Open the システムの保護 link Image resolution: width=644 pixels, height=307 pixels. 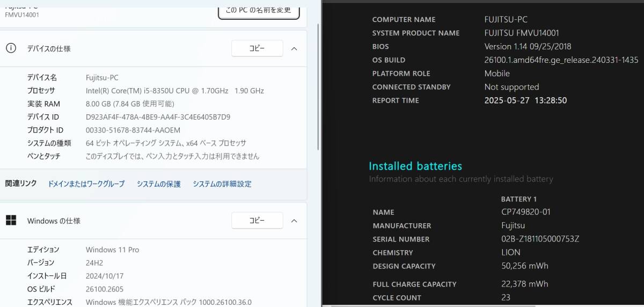[159, 184]
